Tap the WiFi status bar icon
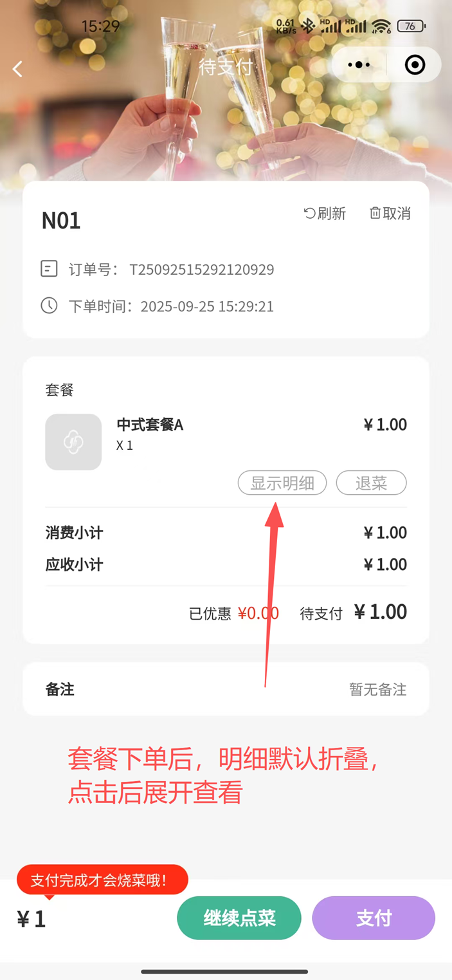This screenshot has height=980, width=452. coord(381,26)
